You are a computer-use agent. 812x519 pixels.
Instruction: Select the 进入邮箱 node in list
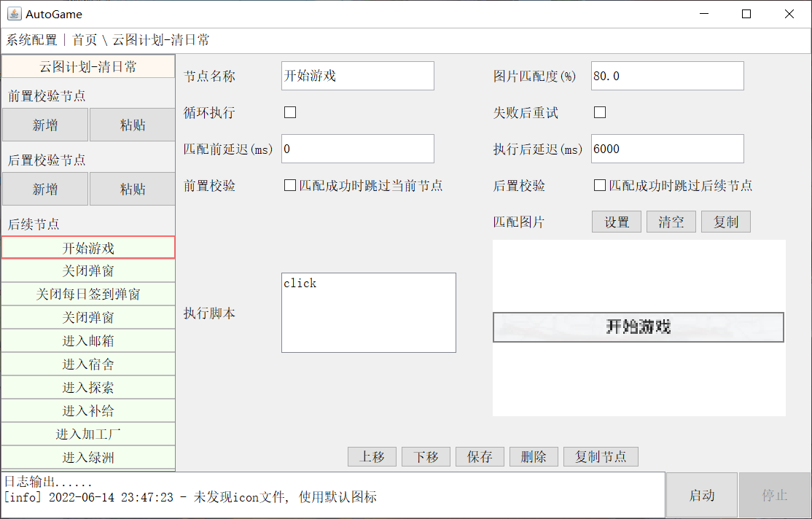tap(88, 341)
